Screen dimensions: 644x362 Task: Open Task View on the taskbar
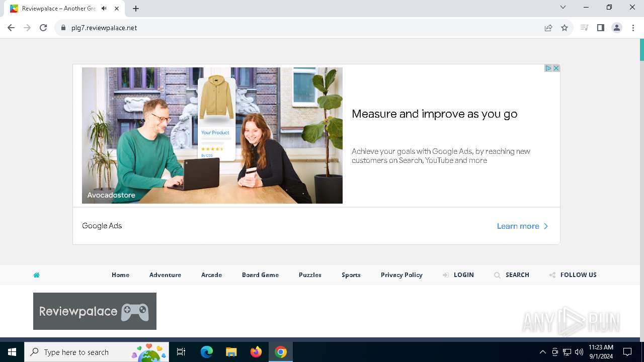[181, 352]
